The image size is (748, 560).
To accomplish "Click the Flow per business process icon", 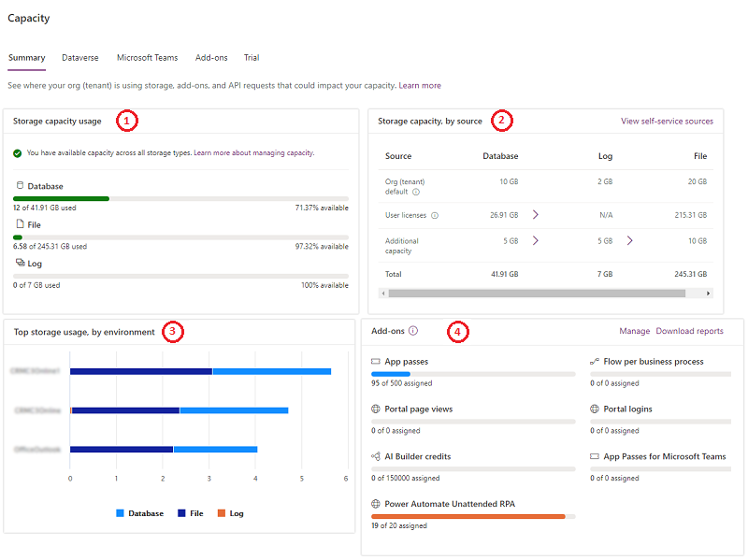I will [x=595, y=362].
